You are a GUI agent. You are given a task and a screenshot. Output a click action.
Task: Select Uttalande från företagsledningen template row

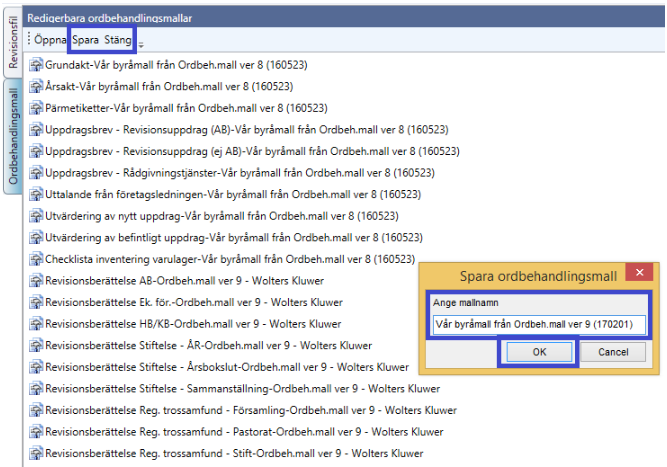233,194
